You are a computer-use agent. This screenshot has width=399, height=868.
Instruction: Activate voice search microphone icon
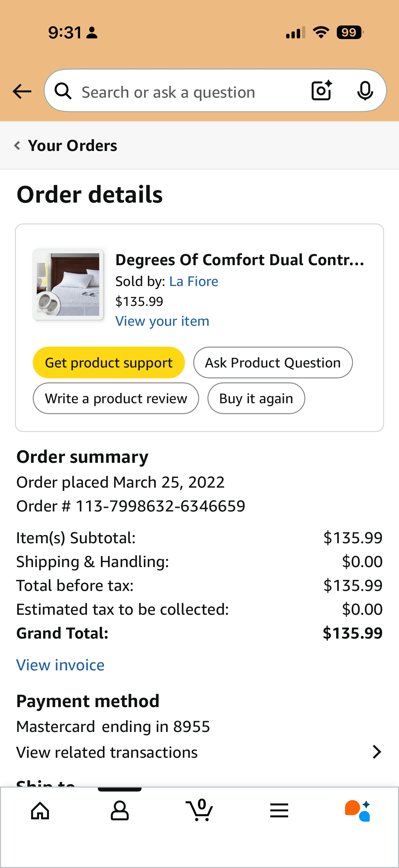tap(365, 91)
